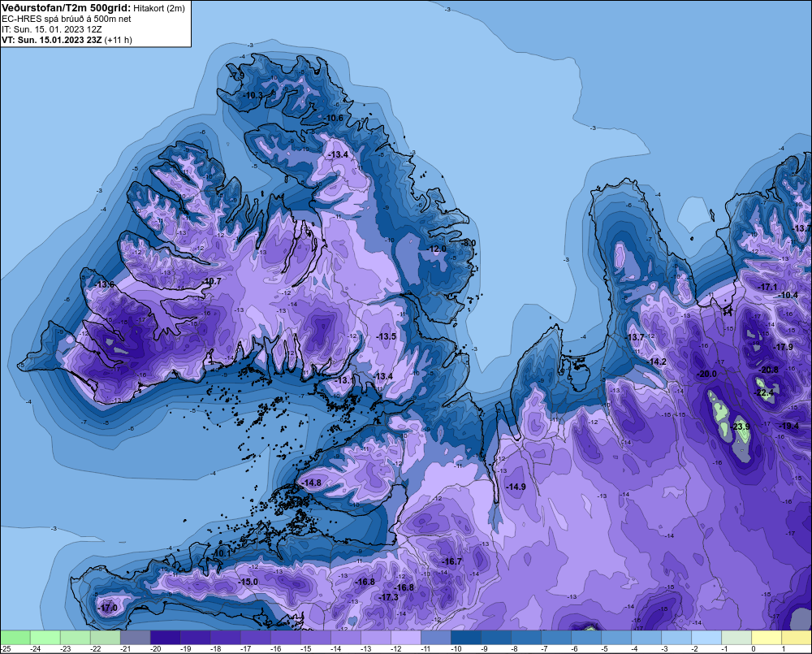
Task: Select the -12.0 temperature label
Action: 437,249
